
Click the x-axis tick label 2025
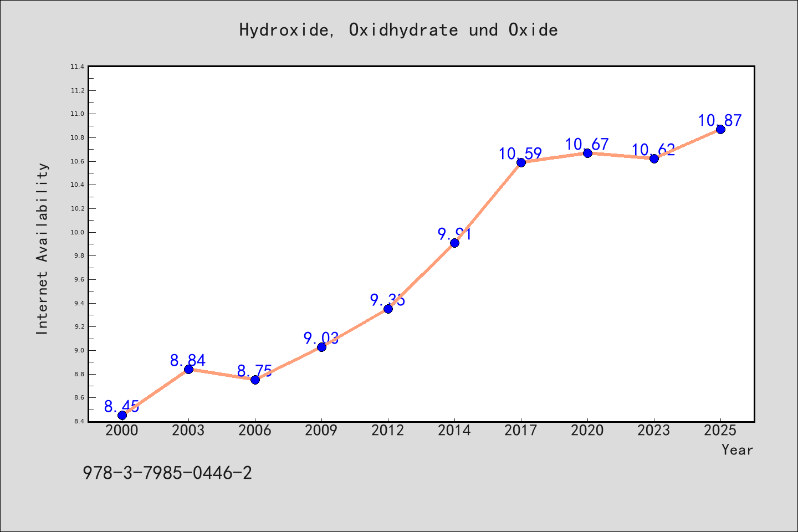[x=720, y=431]
